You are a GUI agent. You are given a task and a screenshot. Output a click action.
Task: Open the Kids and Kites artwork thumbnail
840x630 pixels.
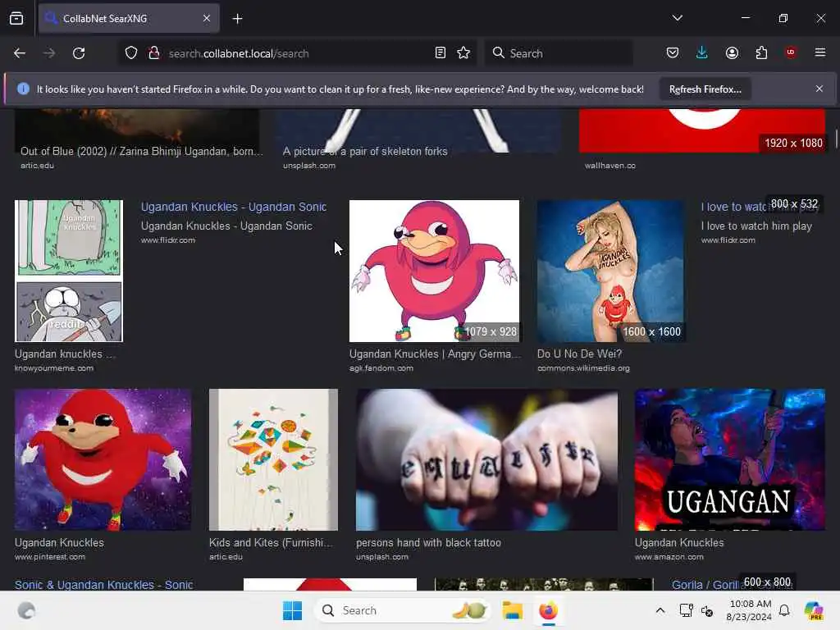(x=273, y=459)
